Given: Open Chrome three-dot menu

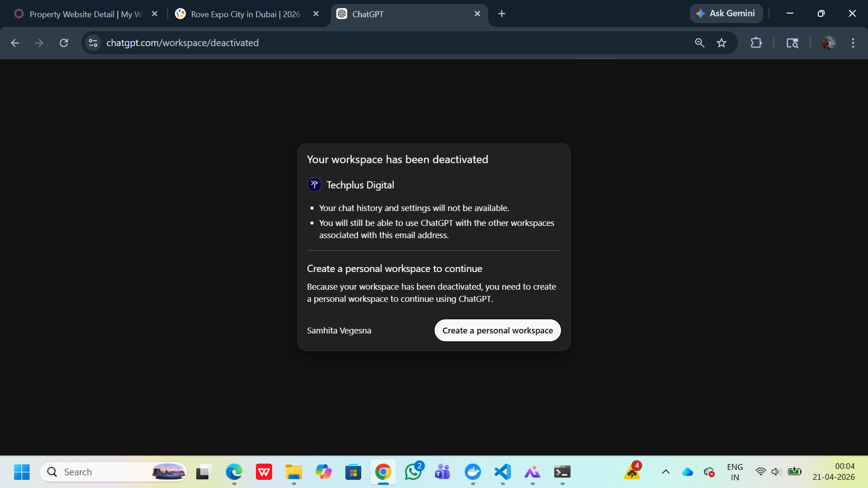Looking at the screenshot, I should tap(853, 43).
